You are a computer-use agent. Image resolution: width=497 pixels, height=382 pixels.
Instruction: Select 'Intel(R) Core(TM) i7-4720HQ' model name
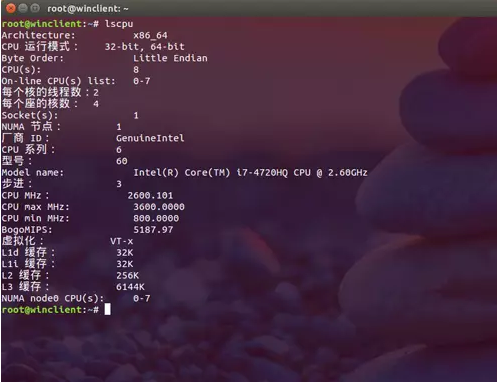click(210, 173)
